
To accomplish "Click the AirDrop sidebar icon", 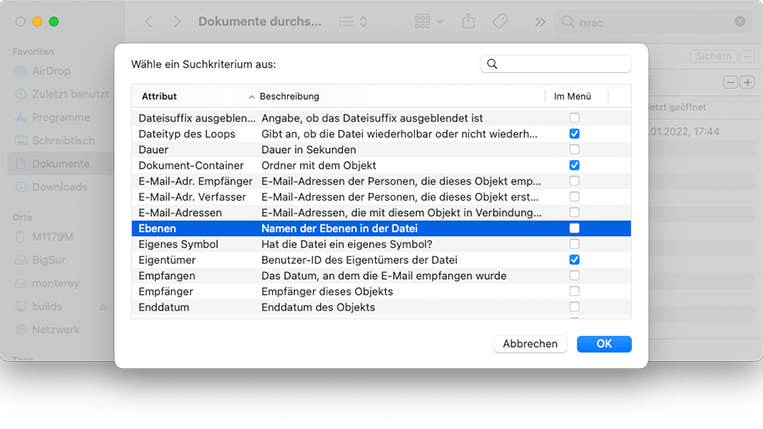I will click(20, 72).
